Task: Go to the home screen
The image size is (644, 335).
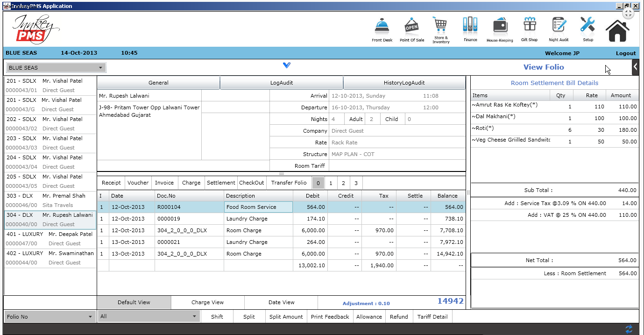Action: pyautogui.click(x=617, y=28)
